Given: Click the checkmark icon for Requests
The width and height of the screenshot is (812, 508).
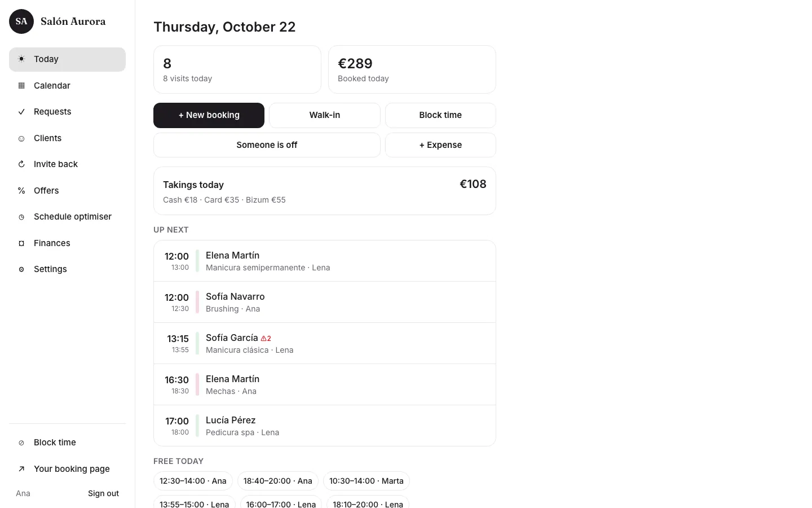Looking at the screenshot, I should click(x=21, y=112).
